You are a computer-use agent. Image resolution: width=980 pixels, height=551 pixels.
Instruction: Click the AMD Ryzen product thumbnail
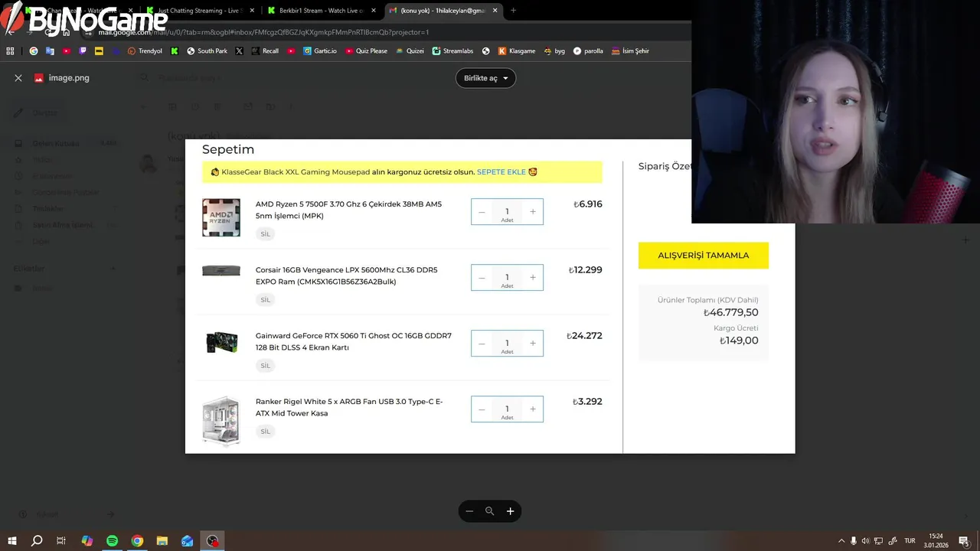coord(221,217)
